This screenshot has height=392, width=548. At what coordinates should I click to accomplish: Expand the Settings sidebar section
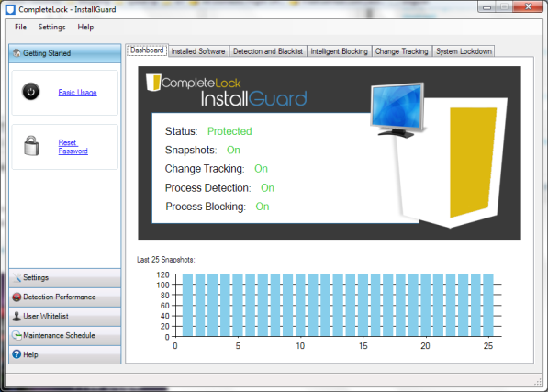pyautogui.click(x=65, y=278)
